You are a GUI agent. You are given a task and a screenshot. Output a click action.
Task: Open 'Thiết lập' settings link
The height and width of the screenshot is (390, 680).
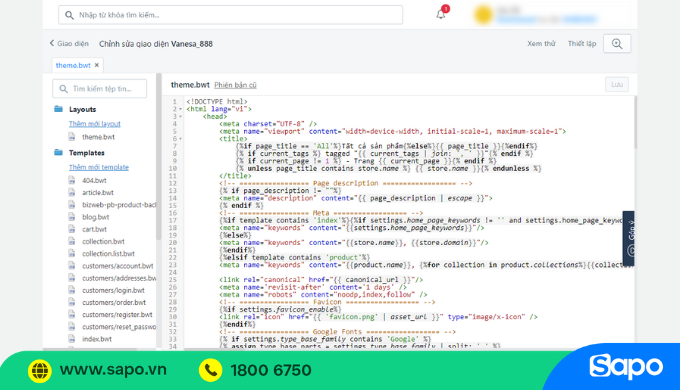(x=582, y=43)
